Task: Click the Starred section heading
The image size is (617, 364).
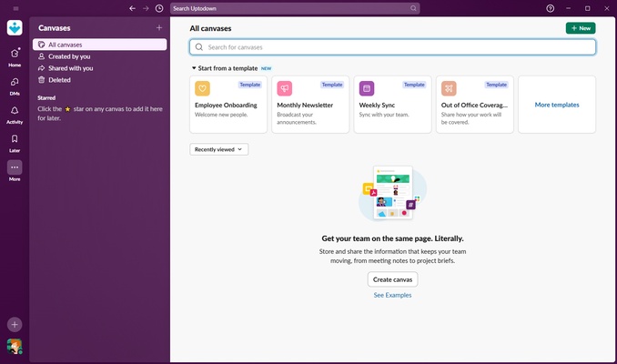Action: click(x=46, y=97)
